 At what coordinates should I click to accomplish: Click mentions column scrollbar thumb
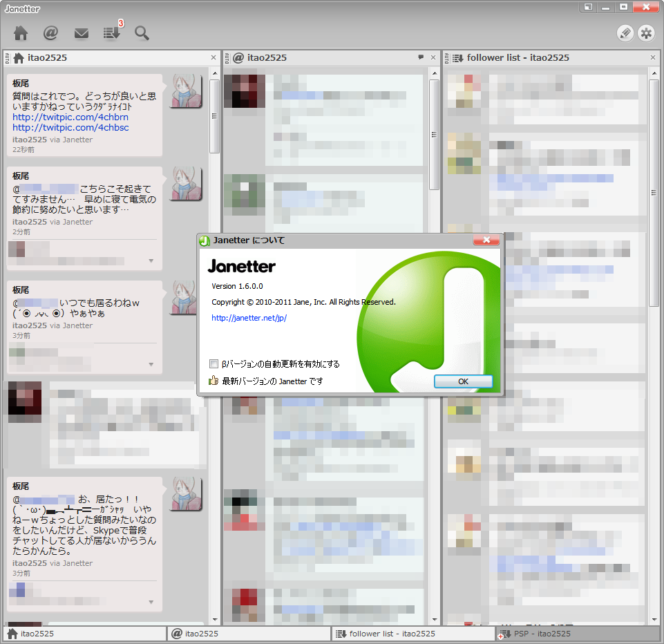tap(434, 135)
